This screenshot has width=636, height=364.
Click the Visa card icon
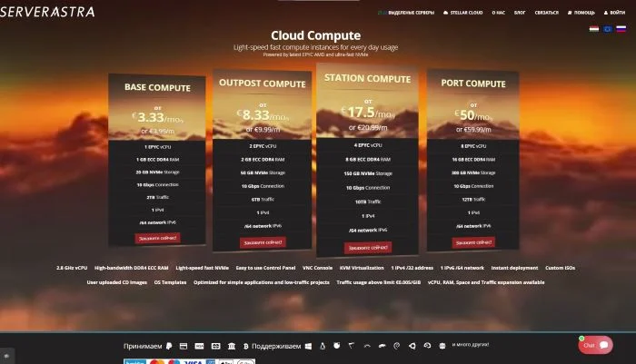coord(199,346)
